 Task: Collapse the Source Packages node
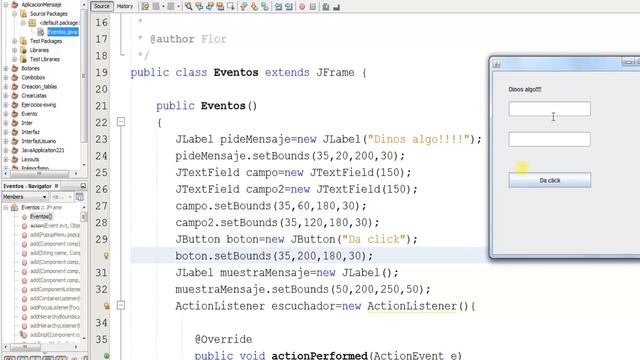pos(14,13)
